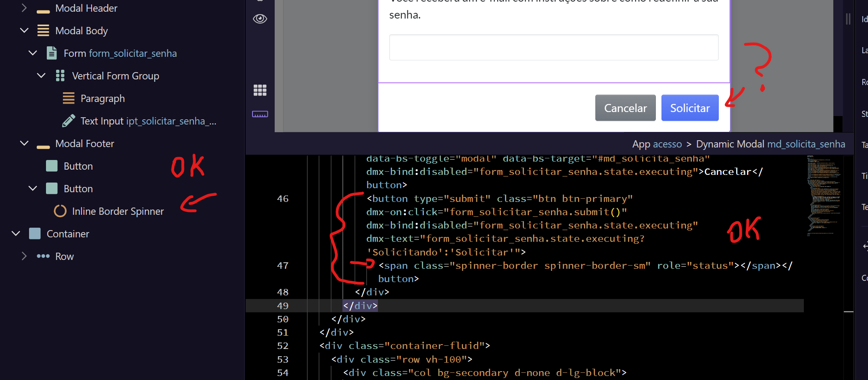The height and width of the screenshot is (380, 868).
Task: Click the Vertical Form Group icon
Action: (60, 76)
